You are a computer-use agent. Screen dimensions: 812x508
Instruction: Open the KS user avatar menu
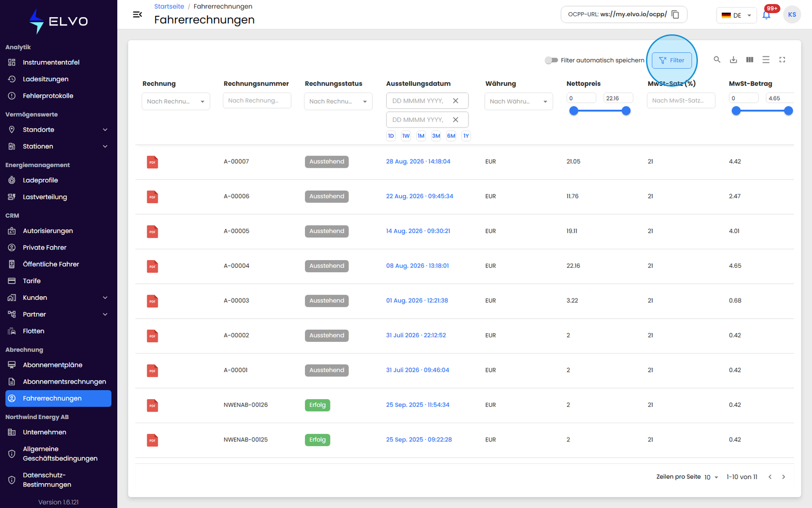tap(792, 15)
